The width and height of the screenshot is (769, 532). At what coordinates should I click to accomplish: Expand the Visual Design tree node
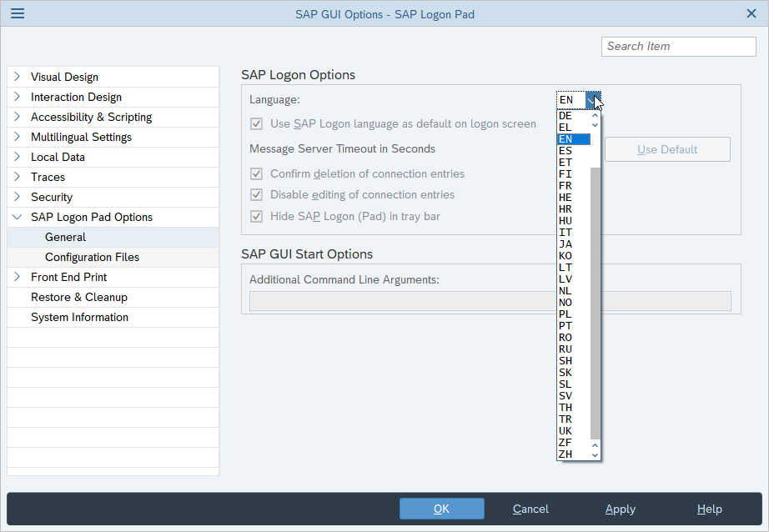coord(18,77)
